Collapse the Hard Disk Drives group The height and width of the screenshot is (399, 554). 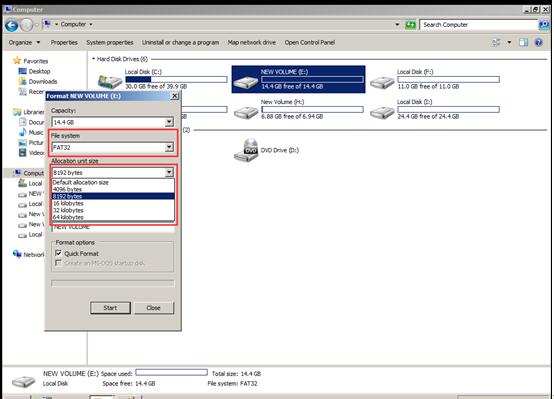click(94, 59)
